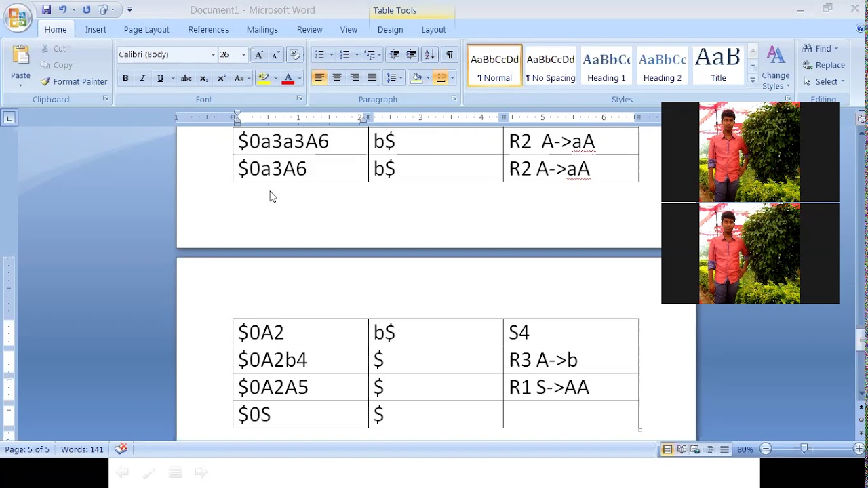The width and height of the screenshot is (868, 488).
Task: Click table cell containing R1 S->AA
Action: pos(571,387)
